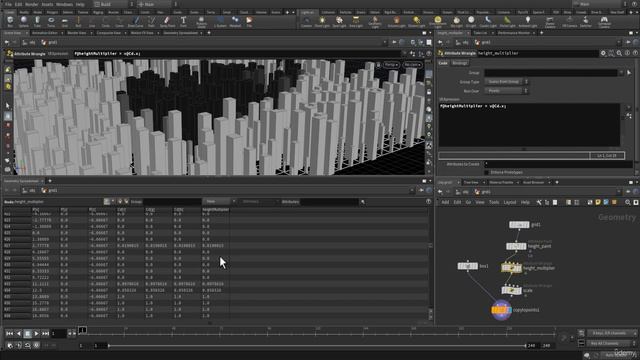The image size is (640, 360).
Task: Click the VEXpression code text field
Action: [529, 125]
